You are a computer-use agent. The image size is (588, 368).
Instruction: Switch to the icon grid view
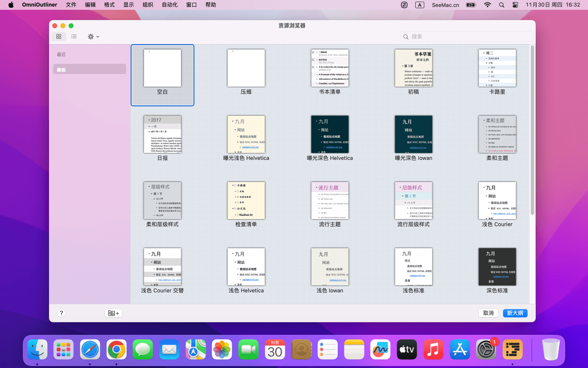tap(59, 36)
